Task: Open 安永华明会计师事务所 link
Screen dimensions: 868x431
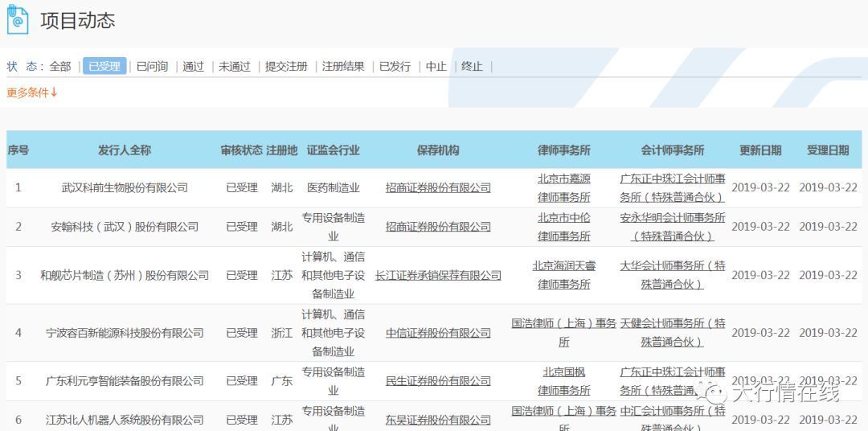Action: point(673,227)
